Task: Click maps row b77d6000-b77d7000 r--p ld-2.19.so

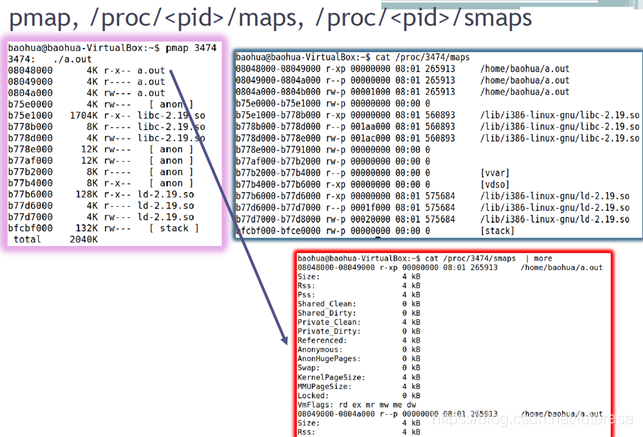Action: [x=433, y=208]
